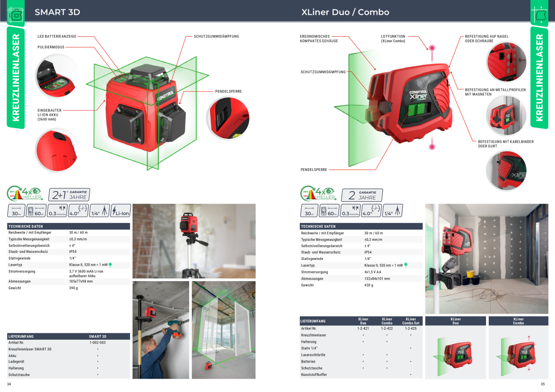Open the cable tie or strap mounting close-up
The height and width of the screenshot is (392, 555).
pos(506,170)
